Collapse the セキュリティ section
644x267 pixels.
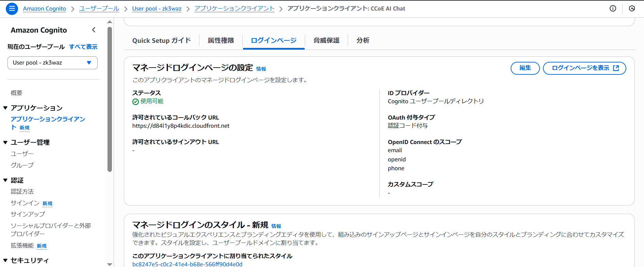(x=5, y=261)
